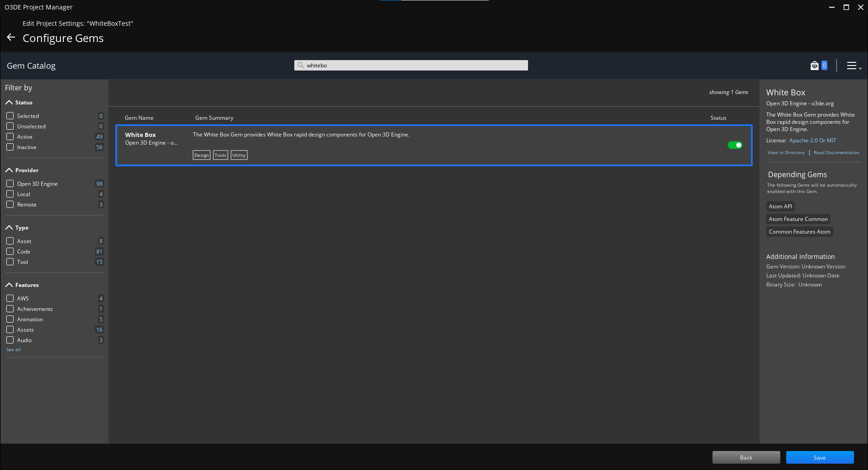Disable the White Box gem status toggle
This screenshot has height=470, width=868.
point(735,145)
